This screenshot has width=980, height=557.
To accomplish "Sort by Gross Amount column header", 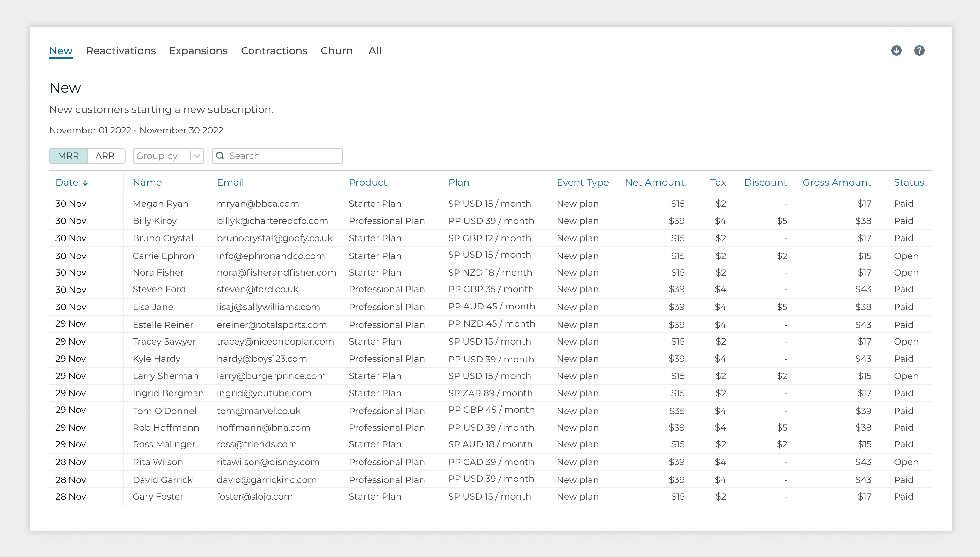I will coord(837,182).
